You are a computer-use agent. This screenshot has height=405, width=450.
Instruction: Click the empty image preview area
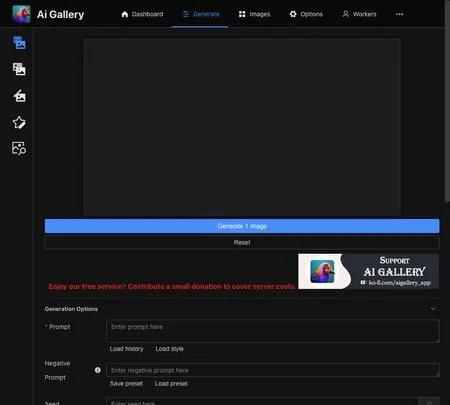coord(242,127)
